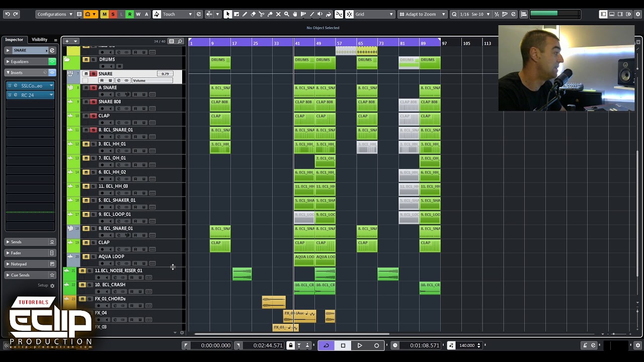Stop playback in the transport bar
Image resolution: width=644 pixels, height=362 pixels.
[x=343, y=345]
